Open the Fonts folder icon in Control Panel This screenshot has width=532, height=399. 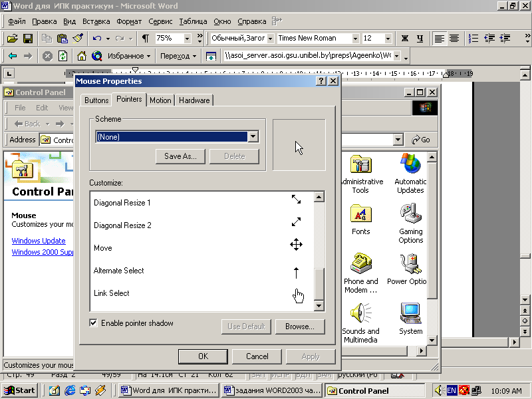[360, 220]
